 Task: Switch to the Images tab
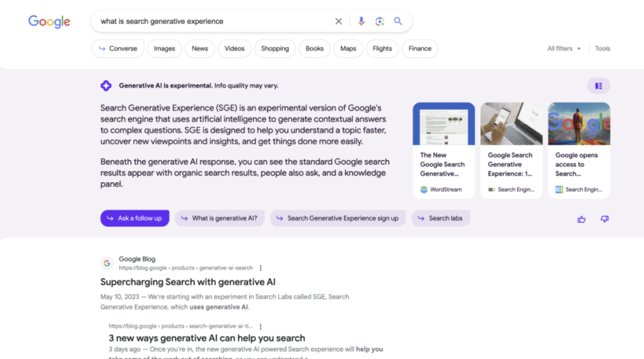pyautogui.click(x=164, y=48)
